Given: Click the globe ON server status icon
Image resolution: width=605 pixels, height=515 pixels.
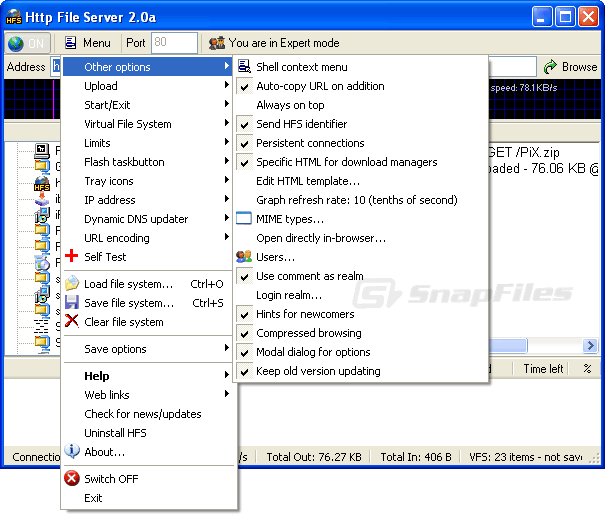Looking at the screenshot, I should click(x=16, y=43).
